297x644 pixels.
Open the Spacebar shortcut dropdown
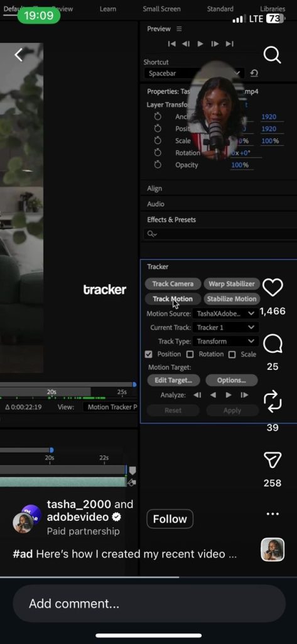coord(193,74)
